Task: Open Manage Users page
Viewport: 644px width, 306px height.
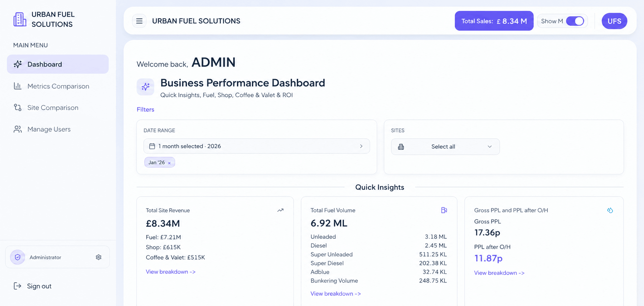Action: (58, 129)
